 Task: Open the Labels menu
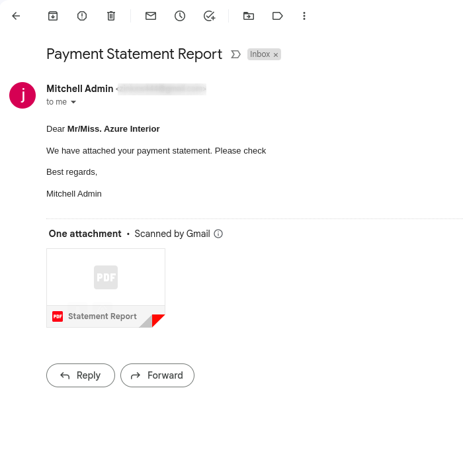278,16
